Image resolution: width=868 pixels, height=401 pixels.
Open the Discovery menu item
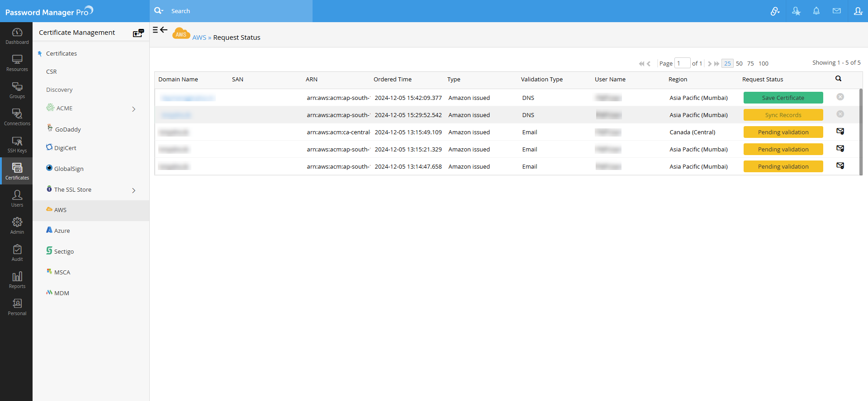click(x=59, y=90)
